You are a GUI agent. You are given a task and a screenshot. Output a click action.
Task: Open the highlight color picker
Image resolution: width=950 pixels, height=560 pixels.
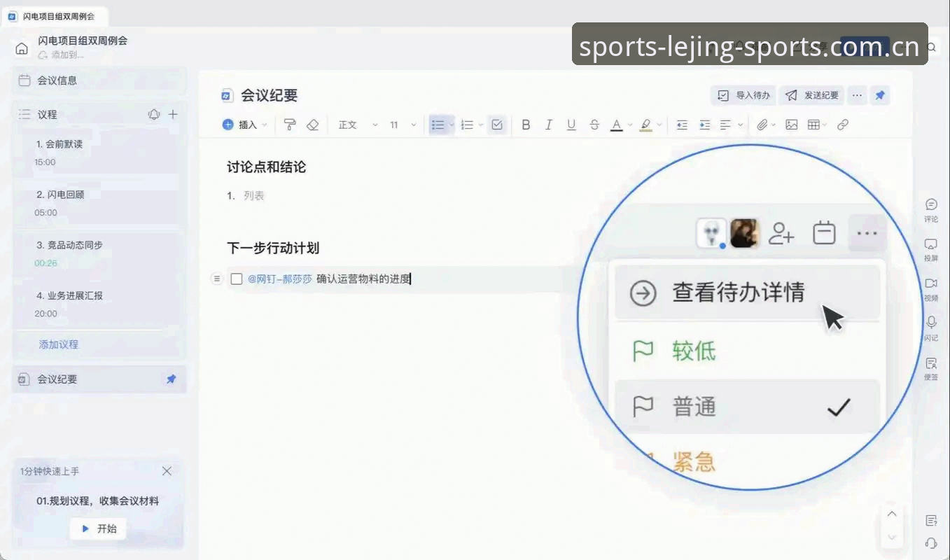tap(650, 125)
